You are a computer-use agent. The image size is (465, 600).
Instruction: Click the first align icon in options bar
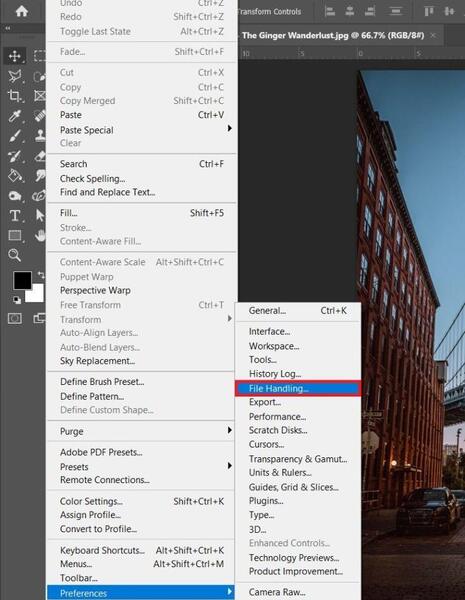(x=330, y=11)
